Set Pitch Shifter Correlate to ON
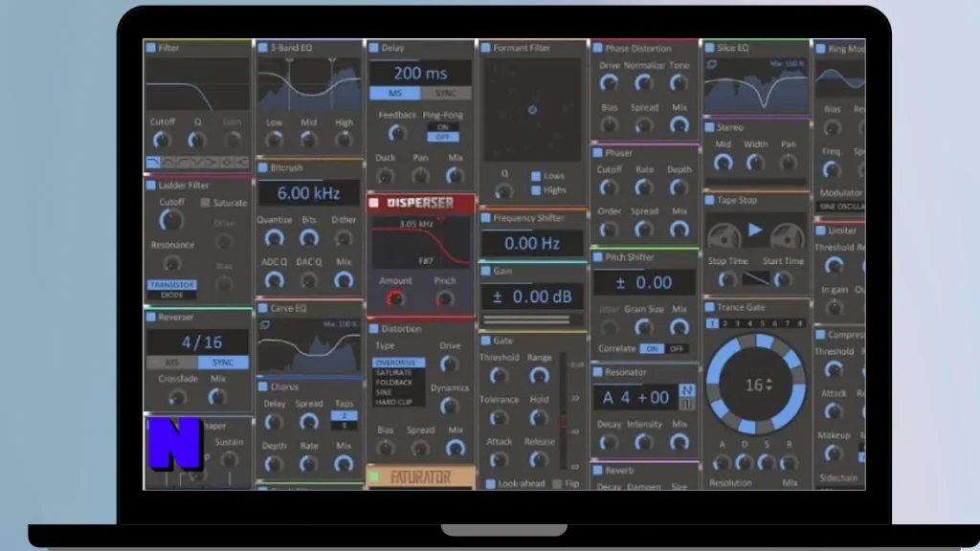980x551 pixels. [651, 349]
